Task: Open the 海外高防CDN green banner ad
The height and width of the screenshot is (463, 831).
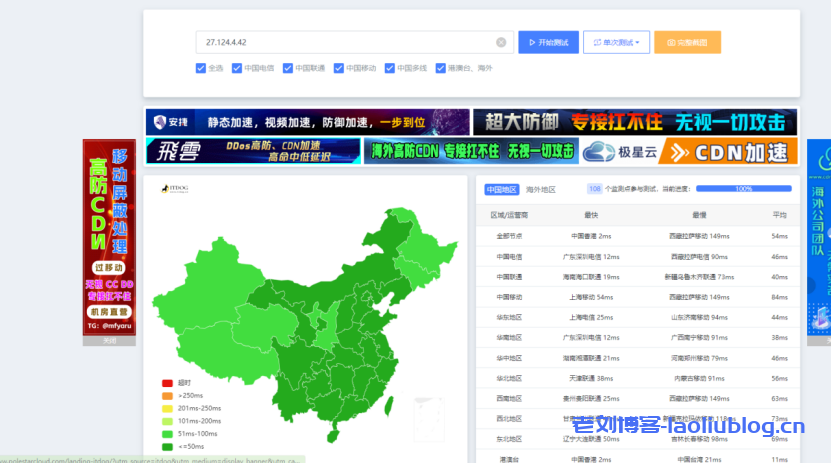Action: [x=471, y=151]
